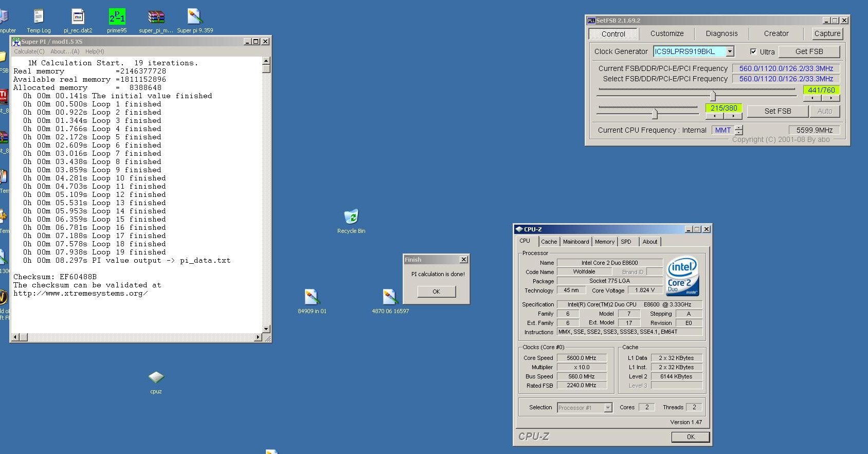Increase the 215/380 stepper value

point(733,116)
